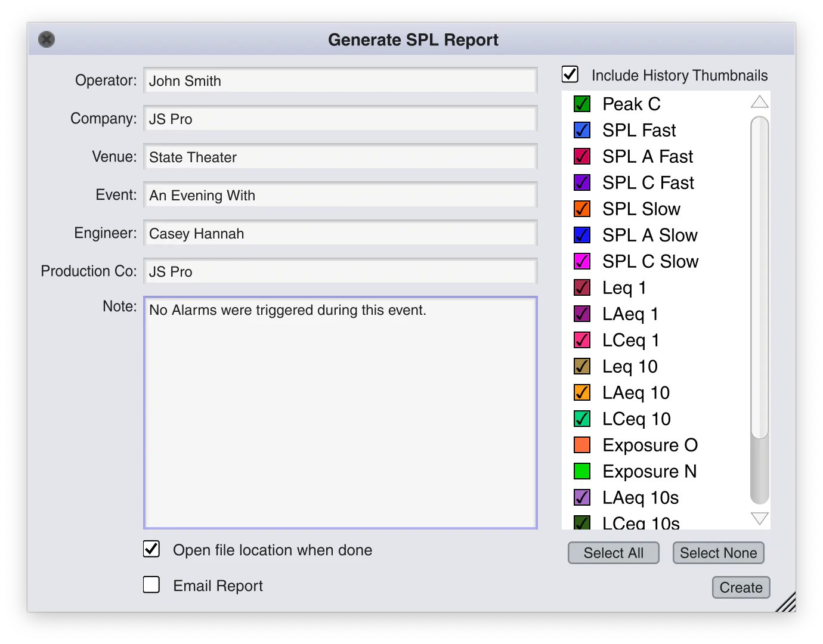Click the Note text area
Viewport: 823px width, 644px height.
(x=340, y=411)
